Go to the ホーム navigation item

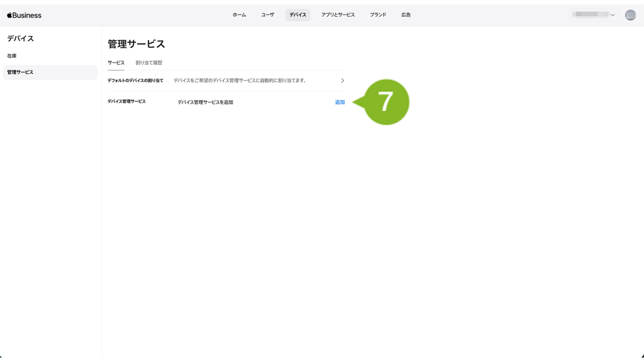pos(239,15)
